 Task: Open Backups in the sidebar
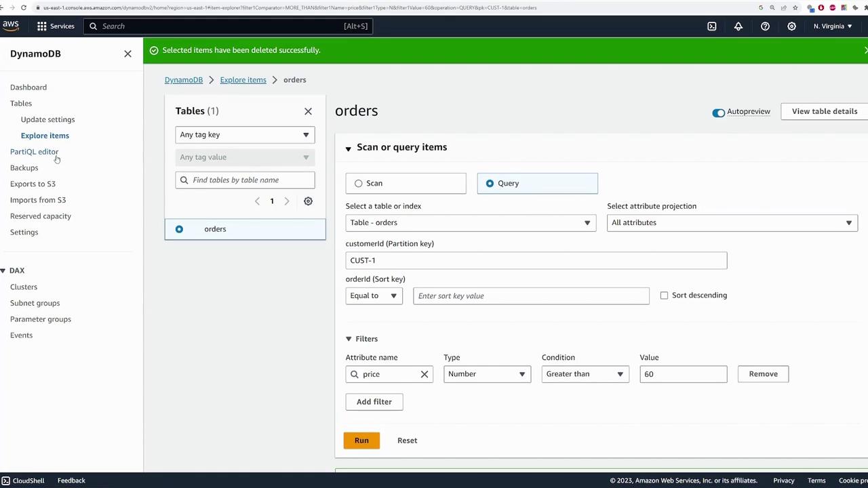pos(24,168)
